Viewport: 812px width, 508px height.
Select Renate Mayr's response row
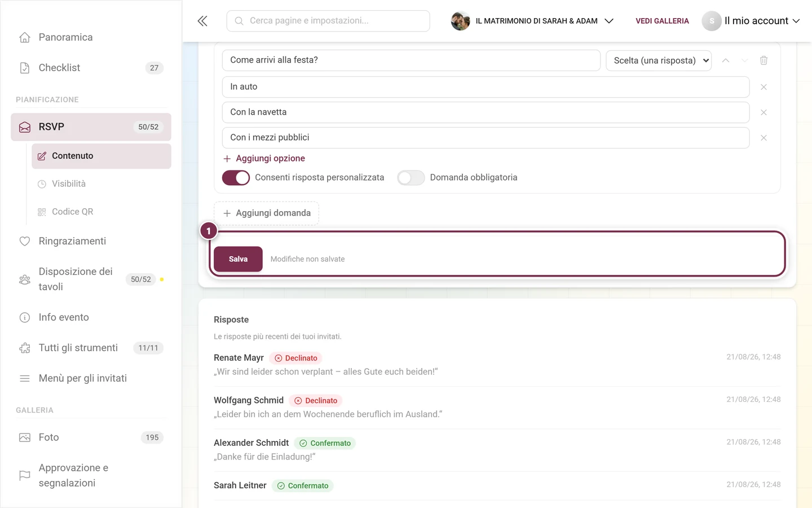tap(497, 365)
